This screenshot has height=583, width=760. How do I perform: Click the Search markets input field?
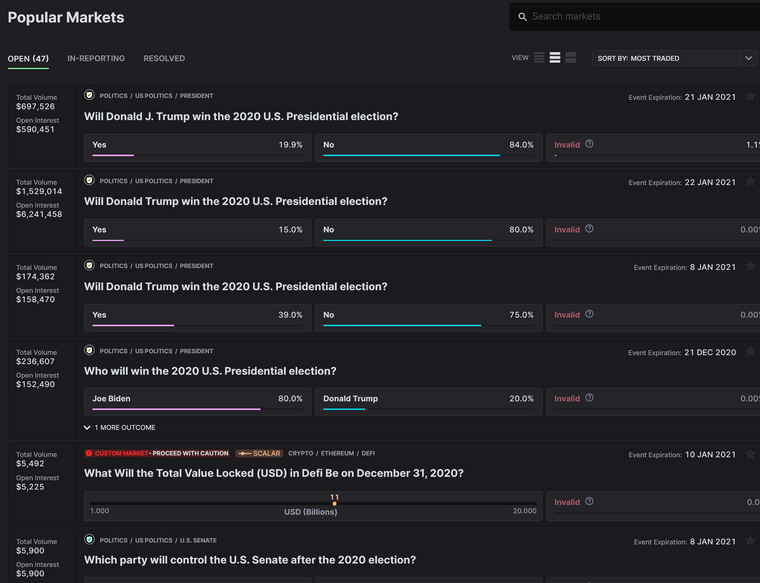(x=635, y=16)
